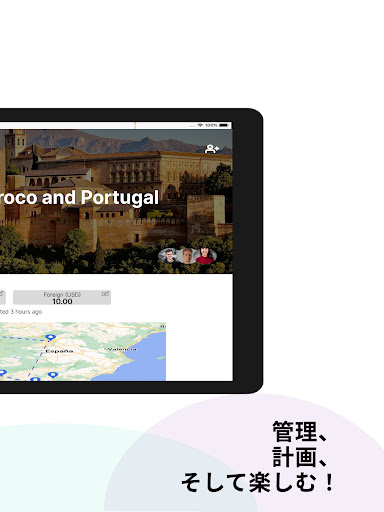Click the Wi-Fi icon in the status bar
The image size is (384, 512).
(x=200, y=125)
